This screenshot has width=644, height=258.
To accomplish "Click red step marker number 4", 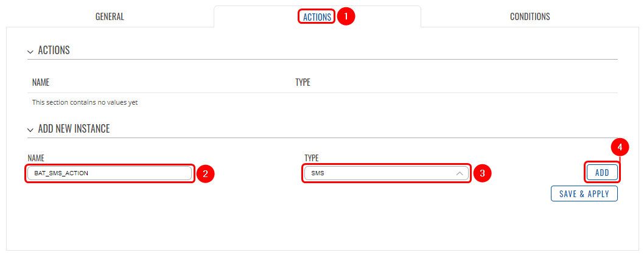I will click(x=620, y=147).
